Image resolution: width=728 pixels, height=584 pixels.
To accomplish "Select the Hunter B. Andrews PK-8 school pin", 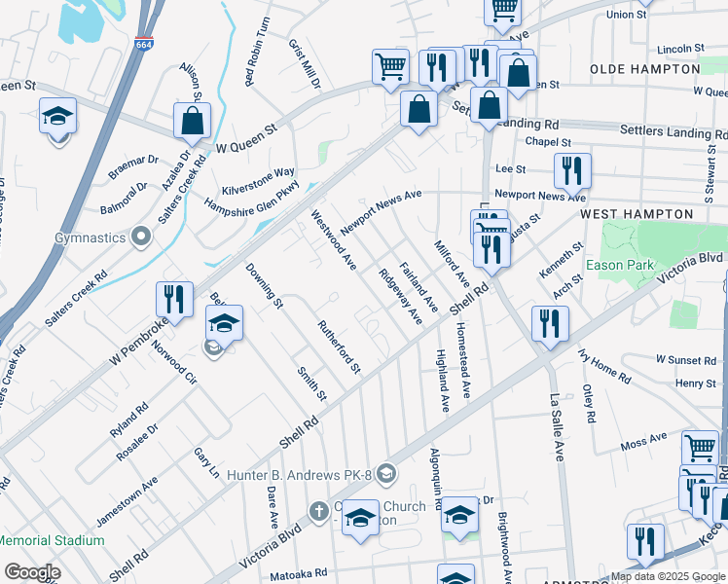I will click(x=386, y=474).
